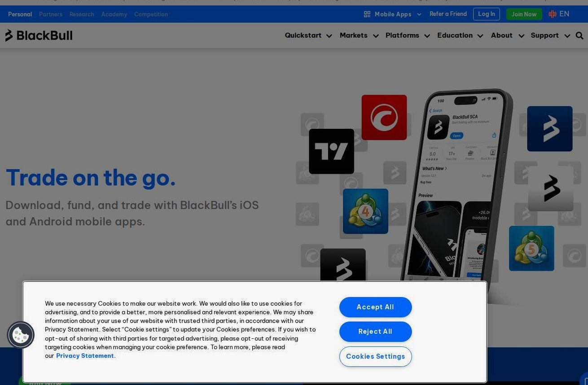Click the Reject All cookies button
This screenshot has height=385, width=588.
[x=375, y=332]
